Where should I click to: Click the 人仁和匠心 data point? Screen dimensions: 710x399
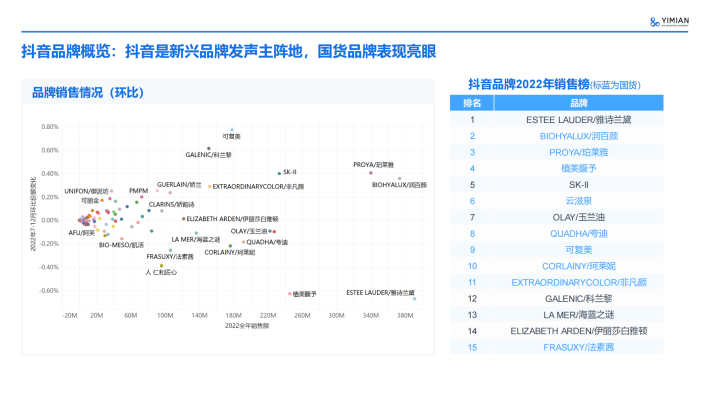(x=161, y=266)
